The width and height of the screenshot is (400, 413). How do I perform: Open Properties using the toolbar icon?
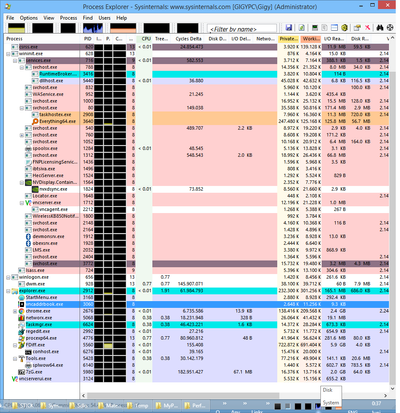(x=357, y=28)
